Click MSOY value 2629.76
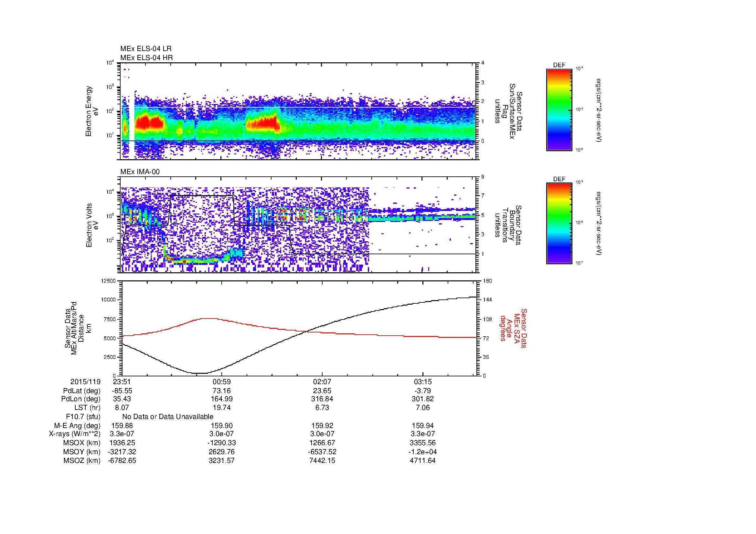This screenshot has height=534, width=756. (222, 452)
